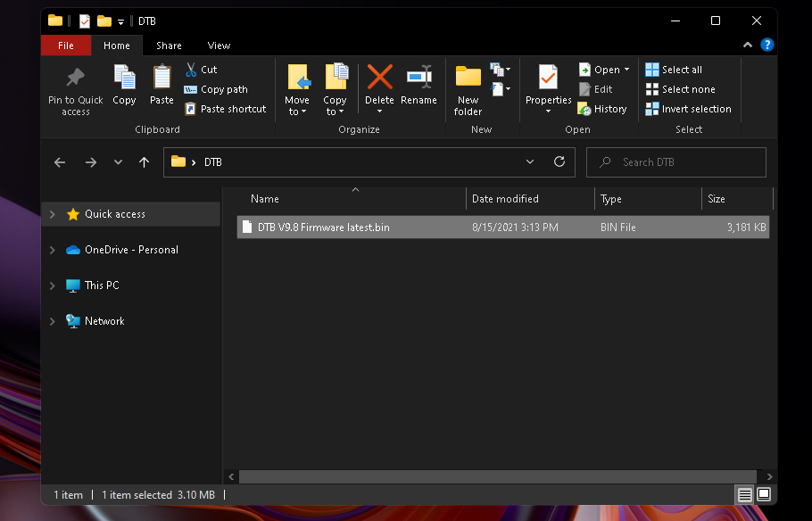Click Select all

pos(674,70)
